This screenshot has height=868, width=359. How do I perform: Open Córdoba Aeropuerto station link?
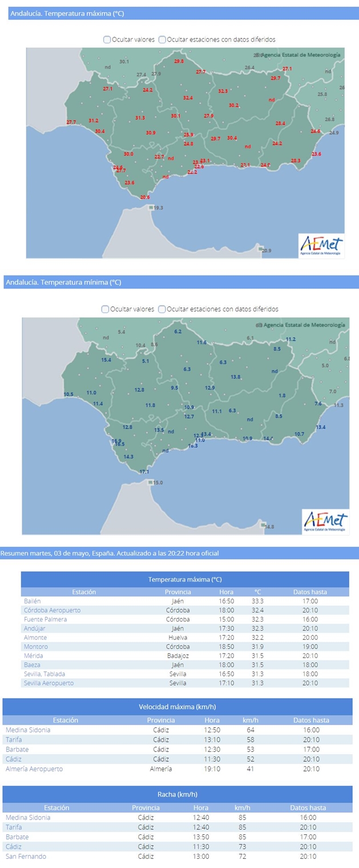52,610
